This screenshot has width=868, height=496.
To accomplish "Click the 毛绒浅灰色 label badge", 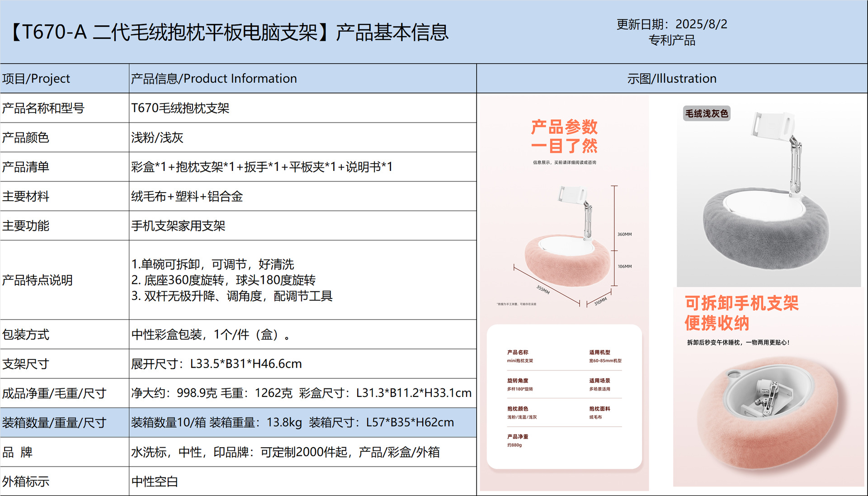I will point(707,113).
